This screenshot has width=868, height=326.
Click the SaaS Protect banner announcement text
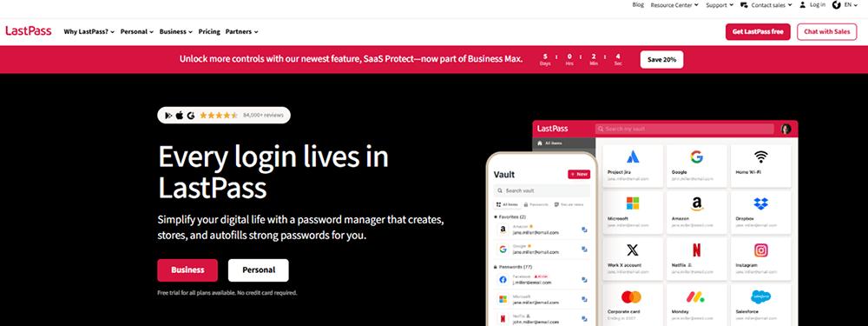pyautogui.click(x=351, y=59)
